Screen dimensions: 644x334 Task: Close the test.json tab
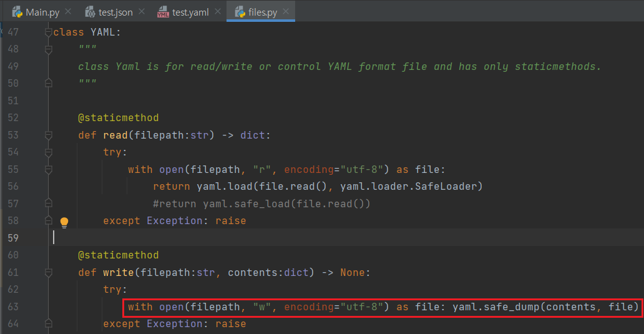point(142,11)
